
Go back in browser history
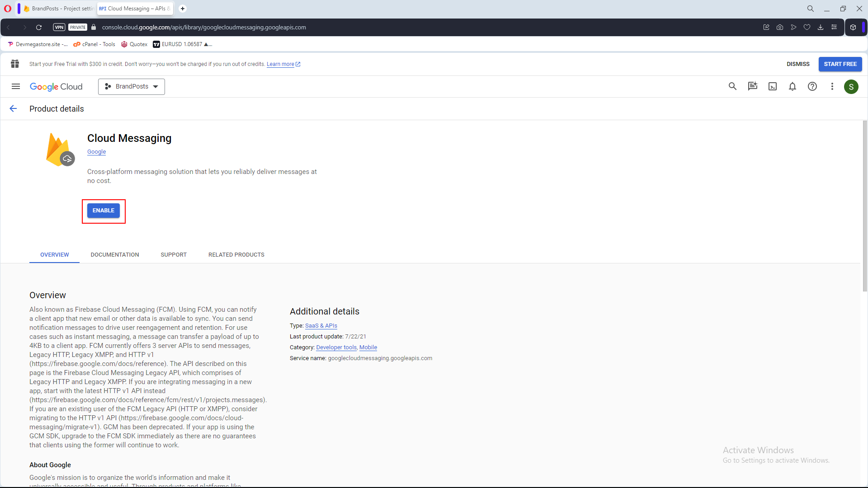click(9, 28)
